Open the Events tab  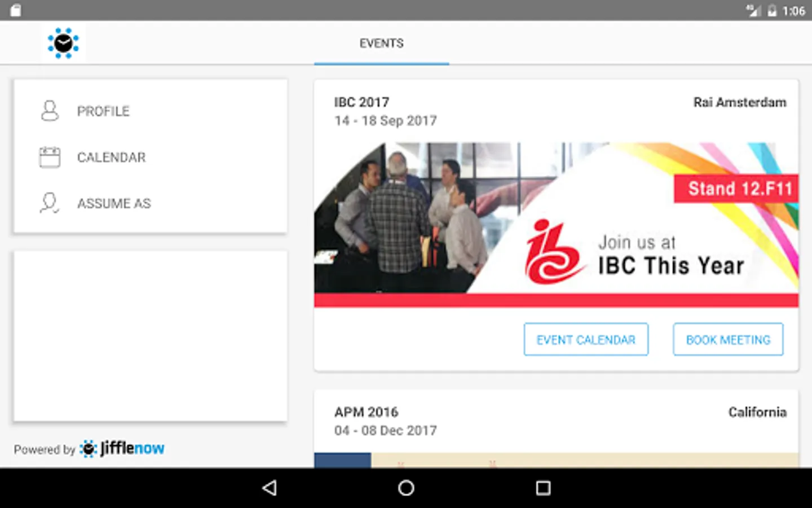click(382, 43)
